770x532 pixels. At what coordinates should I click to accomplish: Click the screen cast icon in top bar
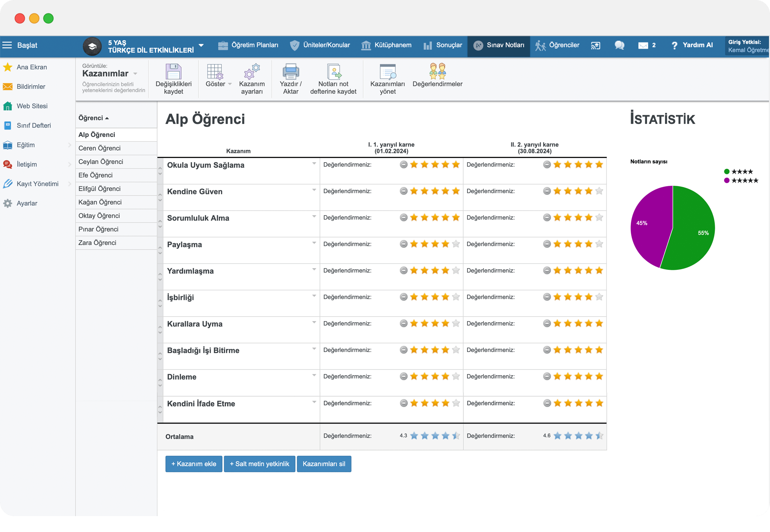click(596, 45)
